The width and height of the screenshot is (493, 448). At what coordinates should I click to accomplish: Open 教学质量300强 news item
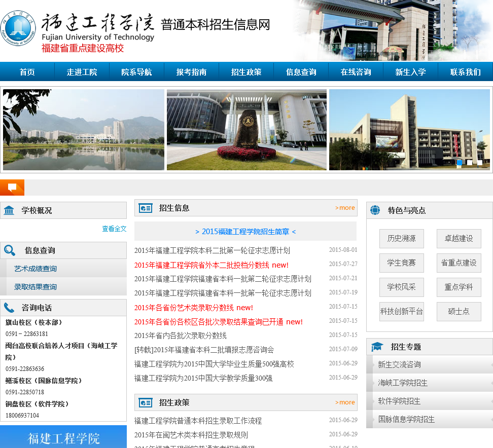pos(203,378)
